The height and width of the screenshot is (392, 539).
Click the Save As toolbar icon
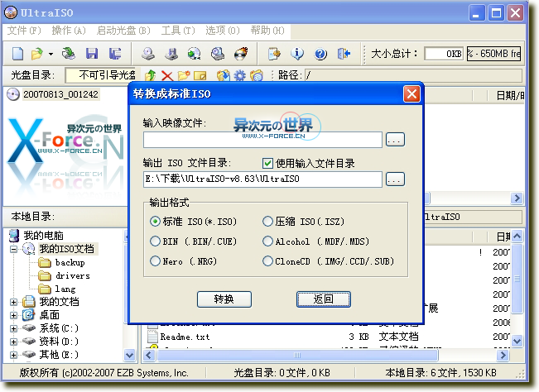click(x=115, y=54)
